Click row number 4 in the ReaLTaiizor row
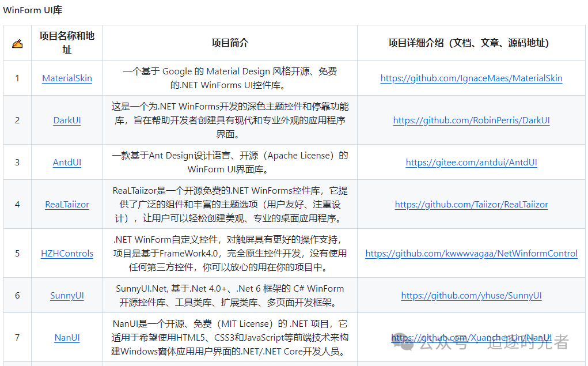 click(17, 204)
